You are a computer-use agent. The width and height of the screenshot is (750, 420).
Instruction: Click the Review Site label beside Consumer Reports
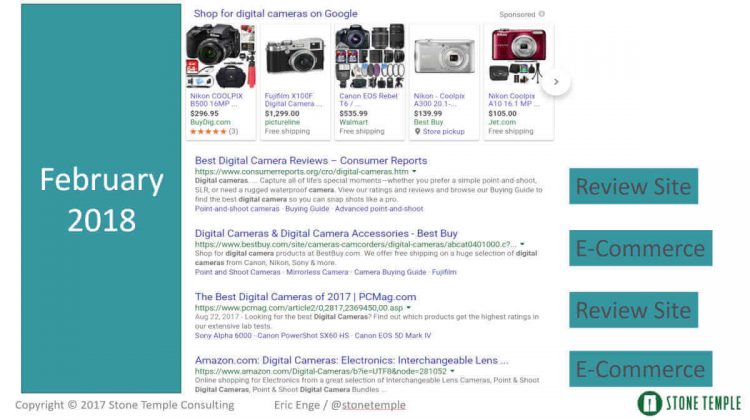[633, 186]
